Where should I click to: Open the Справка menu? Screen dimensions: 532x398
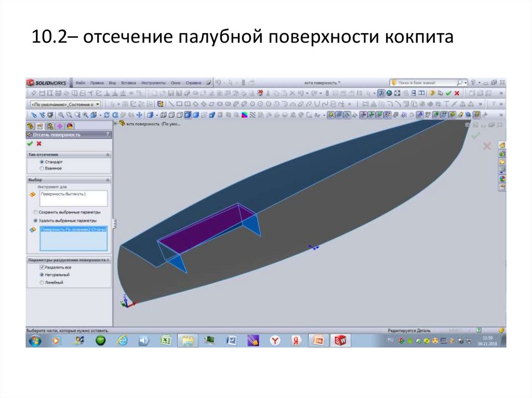click(x=193, y=83)
